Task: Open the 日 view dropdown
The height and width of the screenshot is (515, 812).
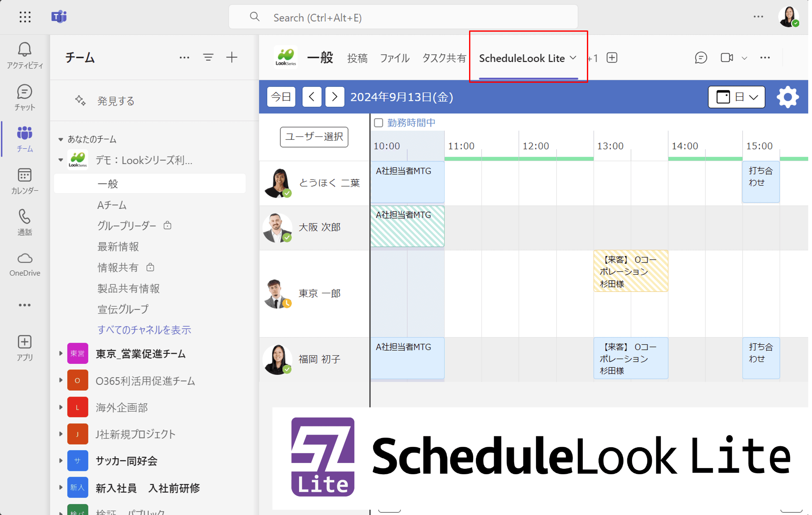Action: (x=736, y=97)
